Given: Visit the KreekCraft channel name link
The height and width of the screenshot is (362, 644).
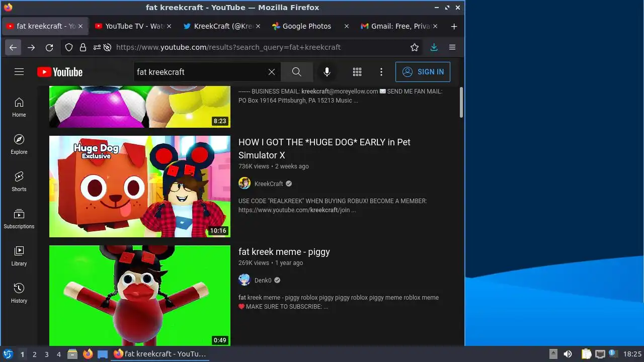Looking at the screenshot, I should 269,184.
